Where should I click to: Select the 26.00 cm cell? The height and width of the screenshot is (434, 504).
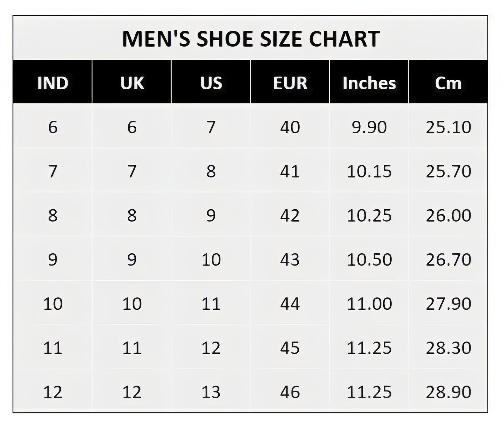coord(448,215)
